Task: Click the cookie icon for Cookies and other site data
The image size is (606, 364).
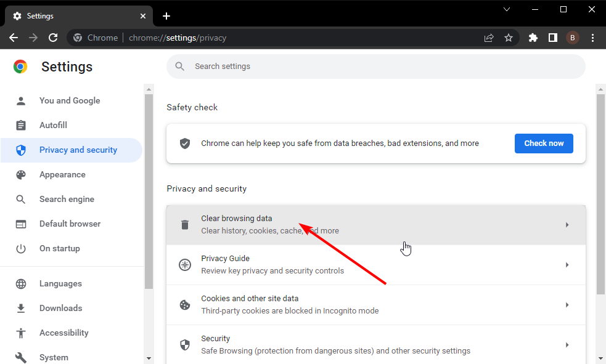Action: point(185,305)
